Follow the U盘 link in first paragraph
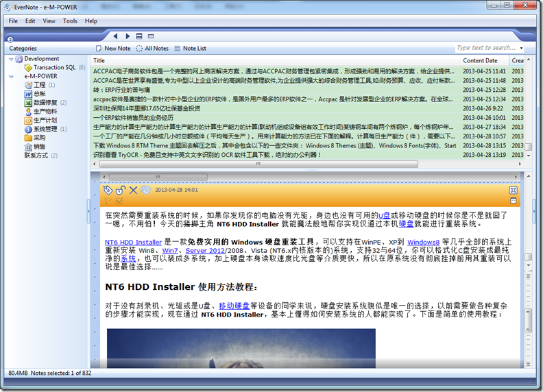This screenshot has height=392, width=543. click(x=384, y=215)
